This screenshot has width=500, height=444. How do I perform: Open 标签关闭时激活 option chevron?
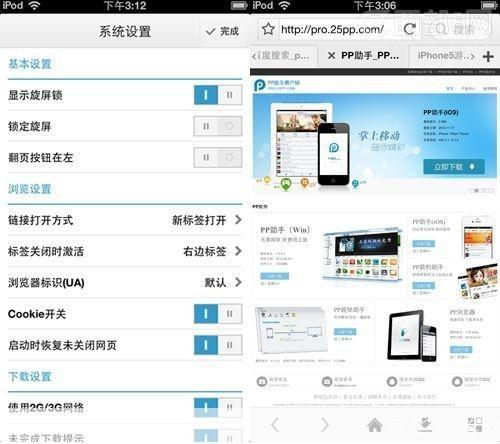[x=238, y=251]
